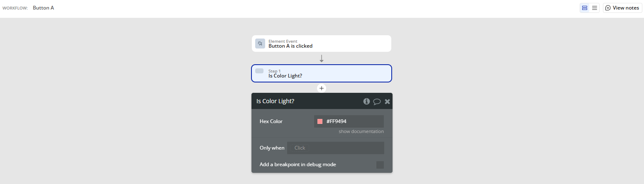Image resolution: width=644 pixels, height=184 pixels.
Task: Click the #FF9494 hex value field
Action: tap(353, 121)
